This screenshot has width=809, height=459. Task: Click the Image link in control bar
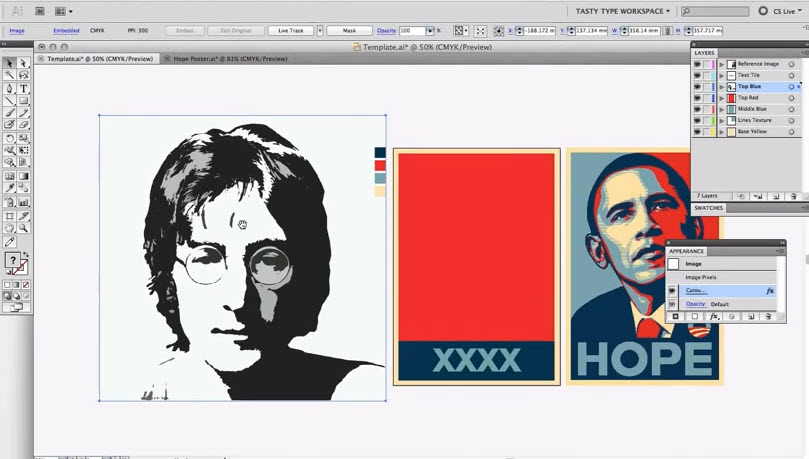point(17,31)
